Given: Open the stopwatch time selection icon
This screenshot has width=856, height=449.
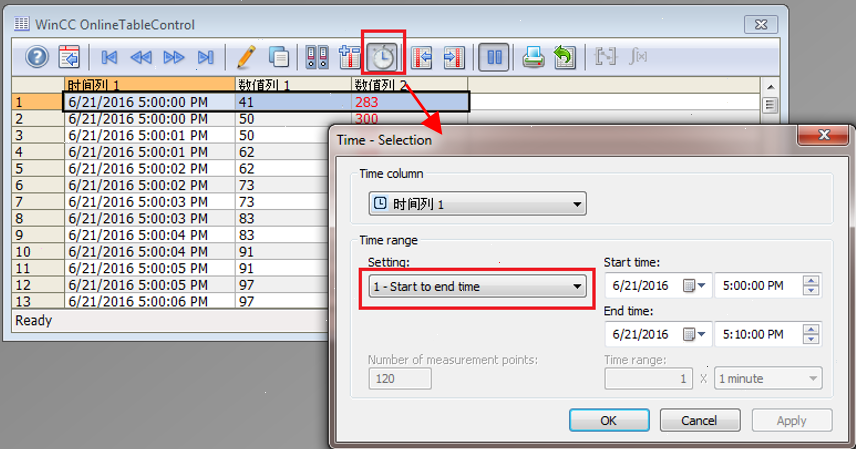Looking at the screenshot, I should (383, 57).
